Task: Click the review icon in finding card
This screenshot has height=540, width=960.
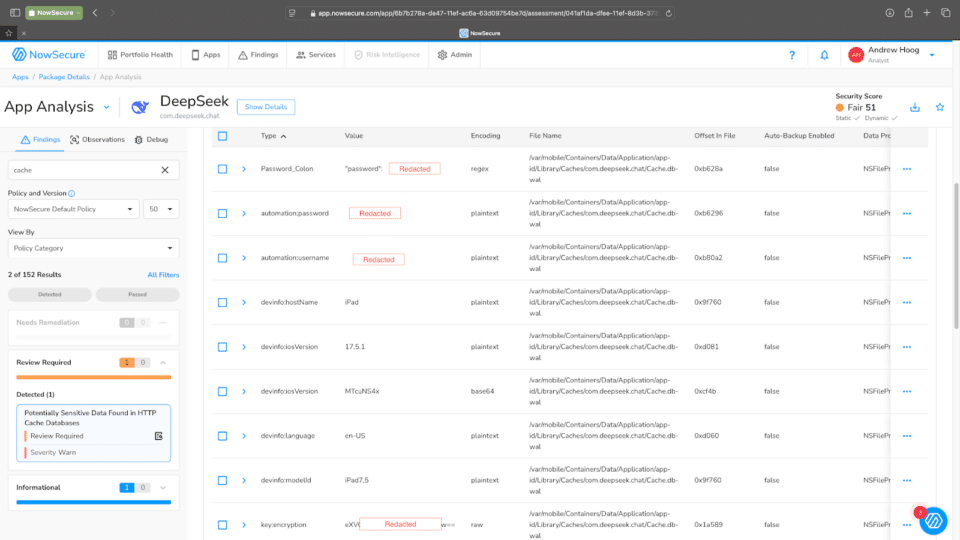Action: tap(158, 436)
